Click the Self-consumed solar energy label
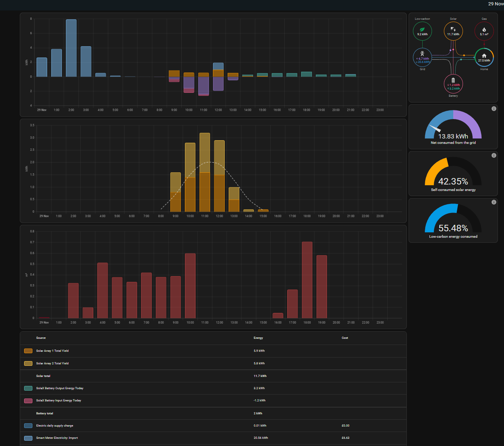 (x=453, y=190)
